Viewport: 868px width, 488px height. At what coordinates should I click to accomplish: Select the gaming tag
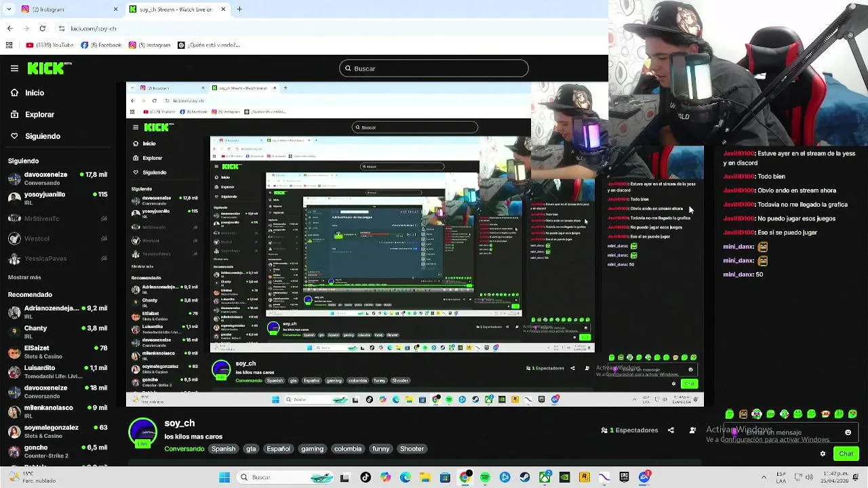point(312,449)
